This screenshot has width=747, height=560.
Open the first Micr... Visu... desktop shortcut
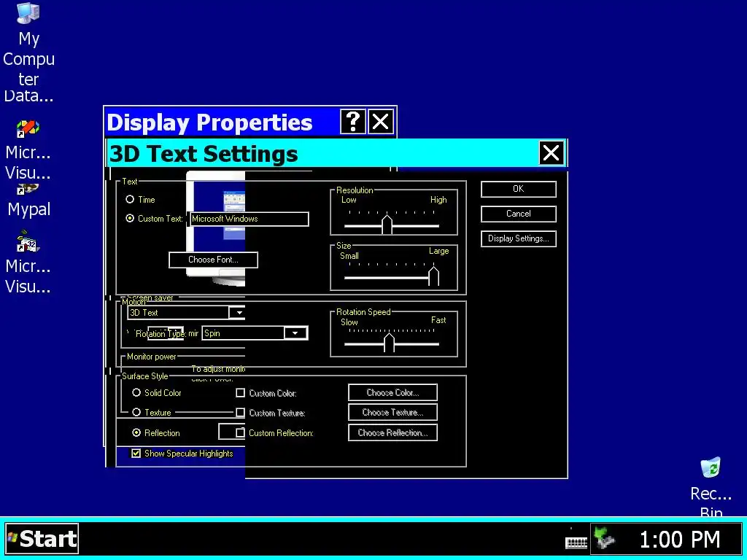(28, 149)
